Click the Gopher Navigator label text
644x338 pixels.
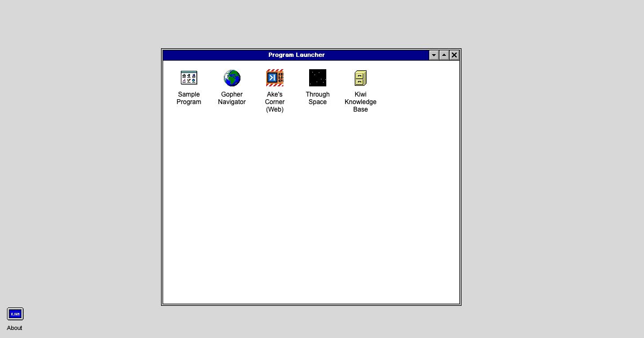pyautogui.click(x=232, y=98)
